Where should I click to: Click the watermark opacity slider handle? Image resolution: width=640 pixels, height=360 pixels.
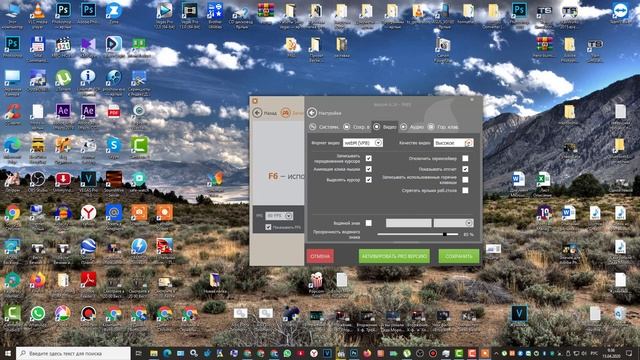click(x=445, y=234)
